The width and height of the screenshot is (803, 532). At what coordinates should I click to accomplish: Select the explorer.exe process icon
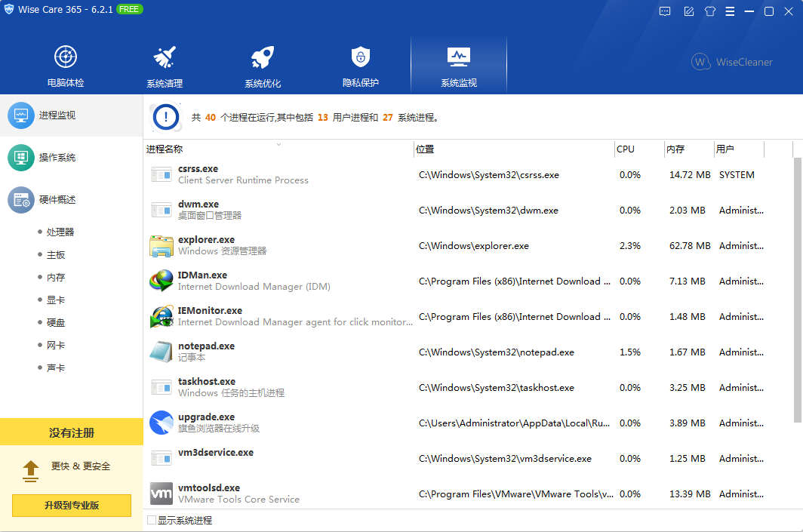click(x=162, y=245)
